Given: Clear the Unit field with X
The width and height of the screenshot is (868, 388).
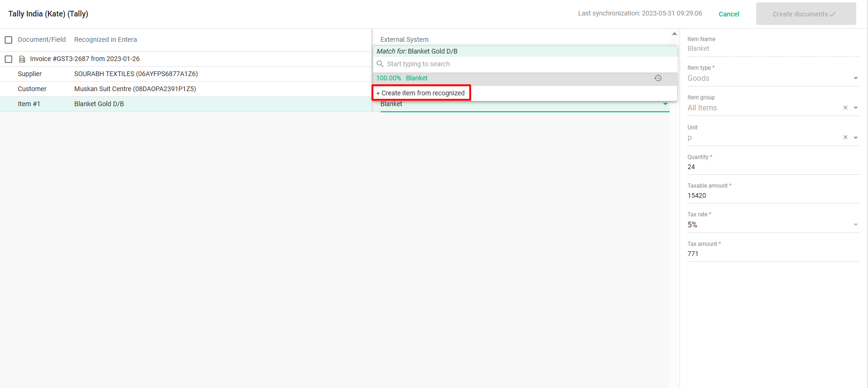Looking at the screenshot, I should click(x=845, y=137).
